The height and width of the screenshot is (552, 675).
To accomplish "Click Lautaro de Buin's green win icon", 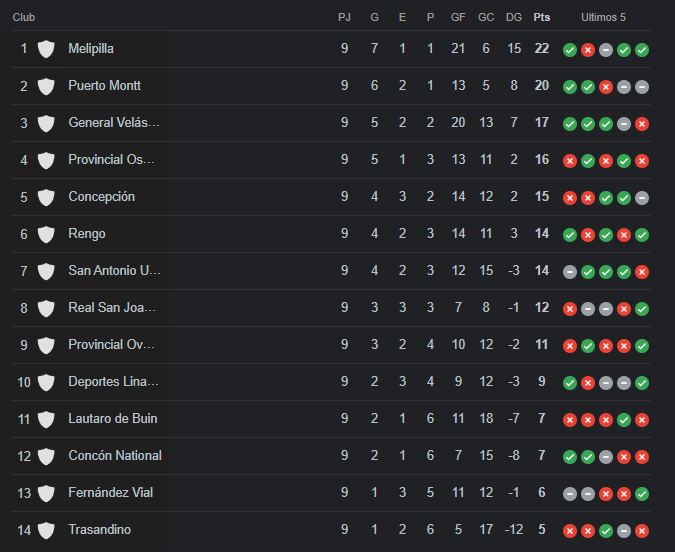I will coord(624,420).
